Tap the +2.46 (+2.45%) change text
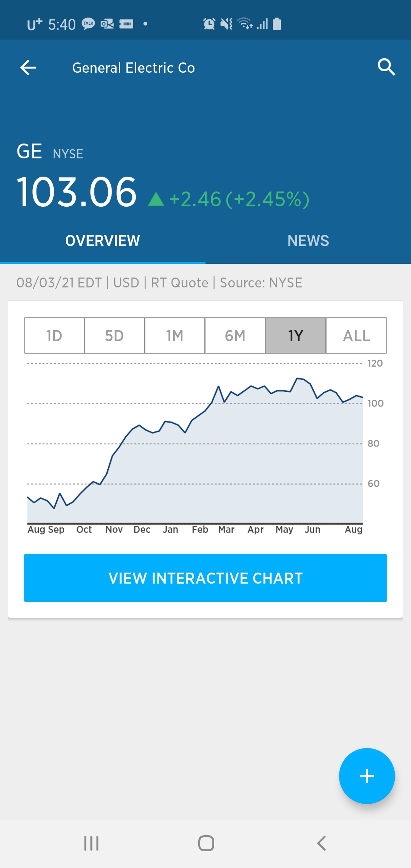Screen dimensions: 411x868 [x=239, y=199]
